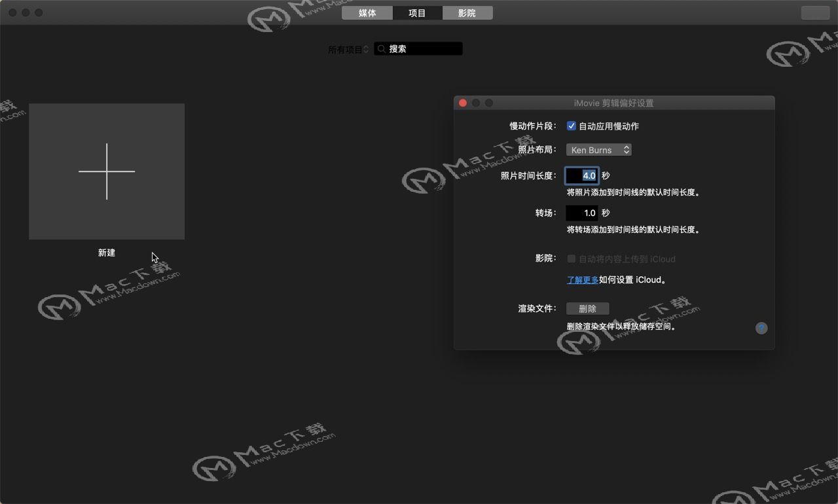Open the 所有项目 filter dropdown
Screen dimensions: 838x504
coord(349,49)
